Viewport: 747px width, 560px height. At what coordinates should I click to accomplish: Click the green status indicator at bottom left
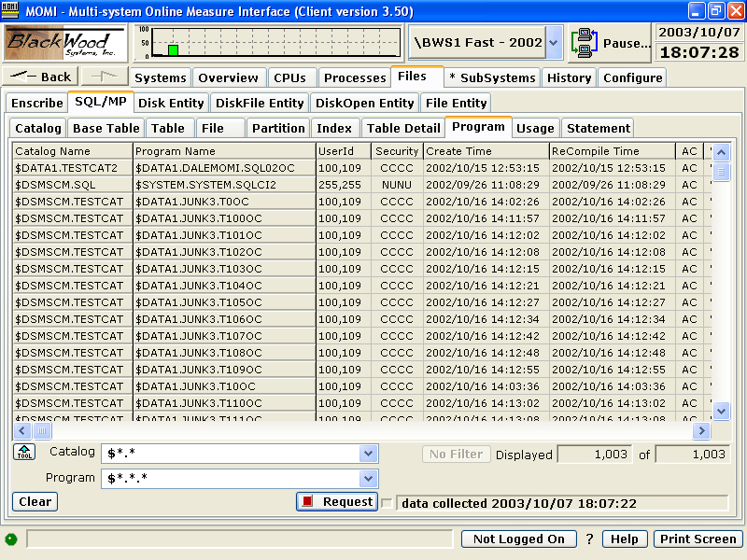point(10,539)
